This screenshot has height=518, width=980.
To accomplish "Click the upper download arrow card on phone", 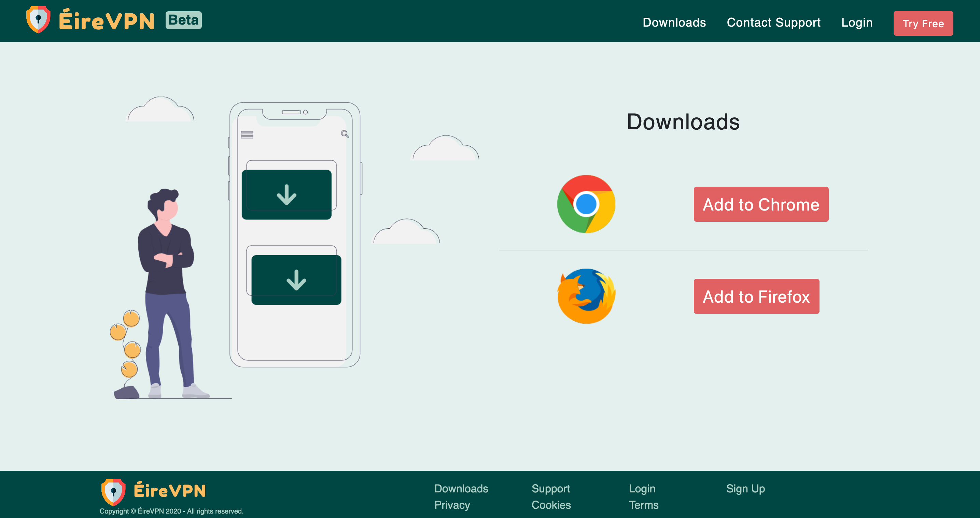I will (x=286, y=195).
